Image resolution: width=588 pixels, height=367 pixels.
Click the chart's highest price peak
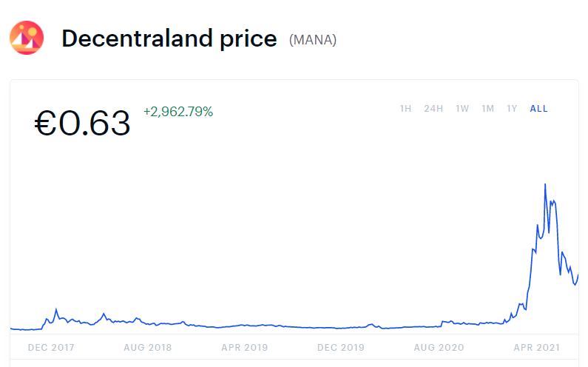coord(545,184)
